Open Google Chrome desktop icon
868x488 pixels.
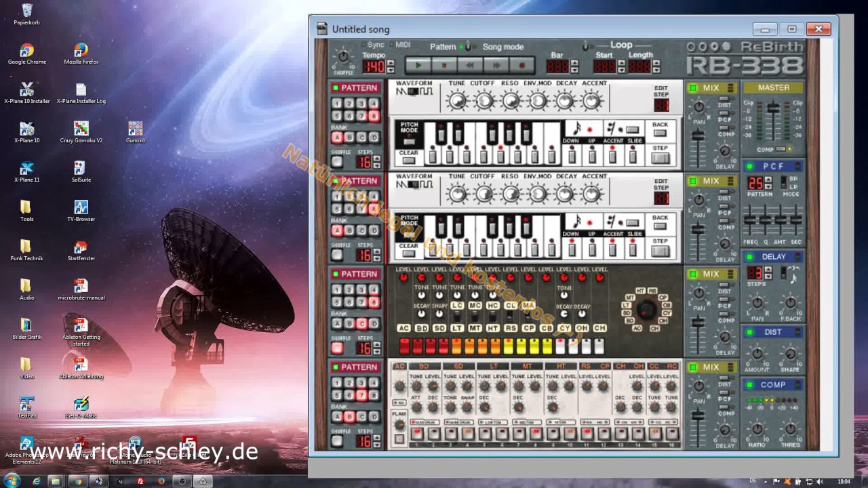[x=26, y=54]
